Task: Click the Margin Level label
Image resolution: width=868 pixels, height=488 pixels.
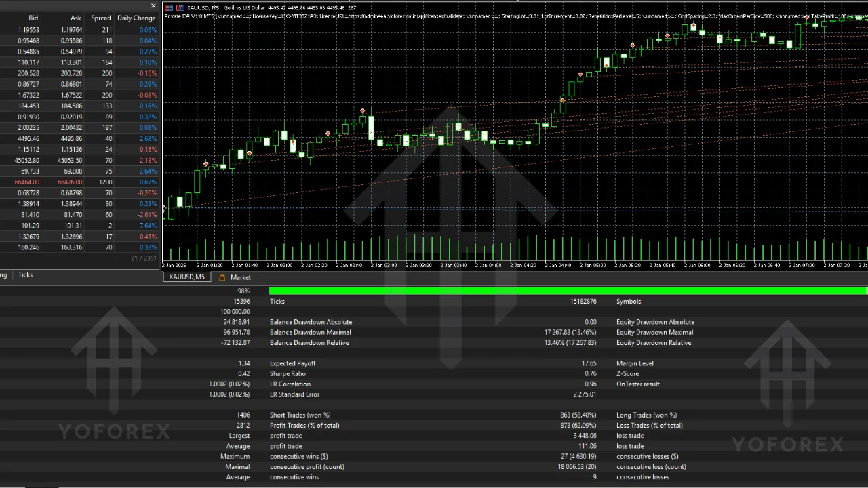Action: pyautogui.click(x=635, y=363)
